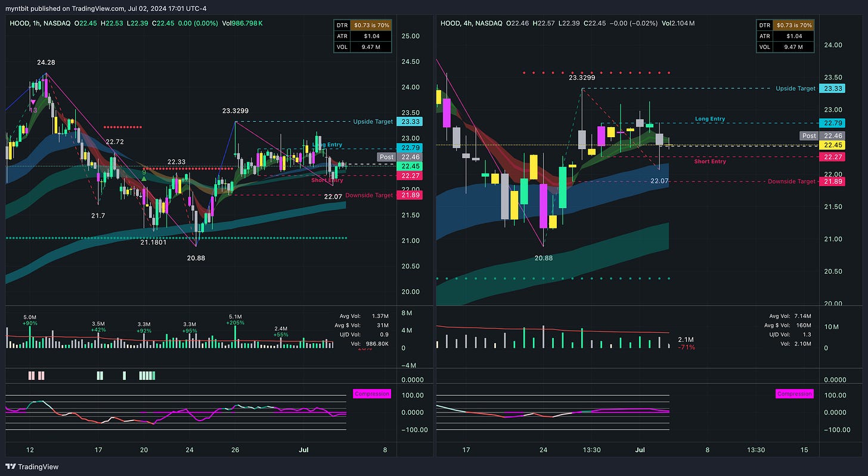868x476 pixels.
Task: Click the '3.5M +42%' volume label
Action: point(98,326)
